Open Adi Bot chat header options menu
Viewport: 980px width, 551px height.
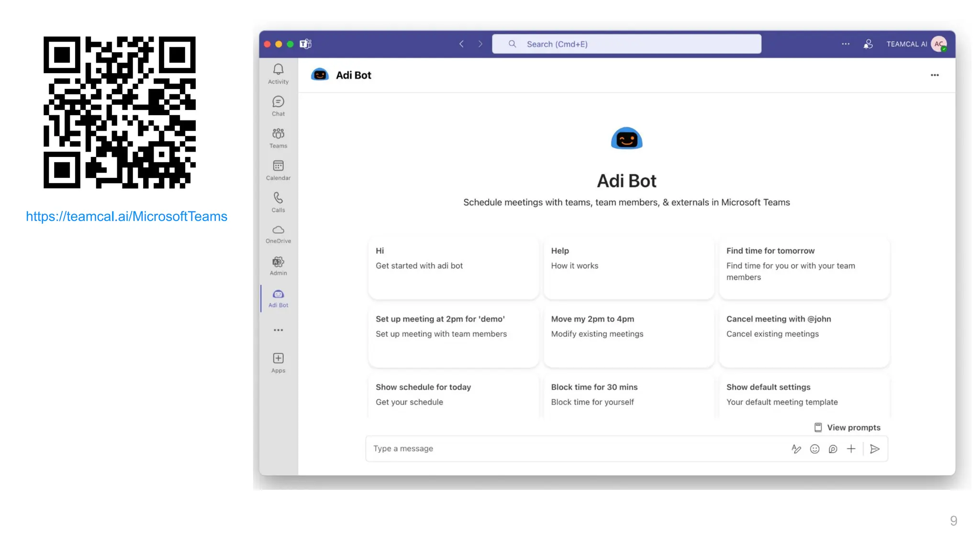click(935, 75)
